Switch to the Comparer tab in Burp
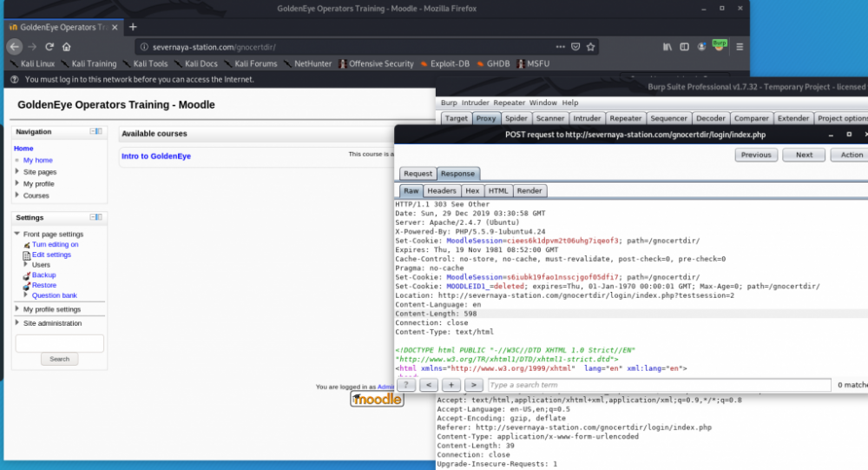 pyautogui.click(x=751, y=118)
